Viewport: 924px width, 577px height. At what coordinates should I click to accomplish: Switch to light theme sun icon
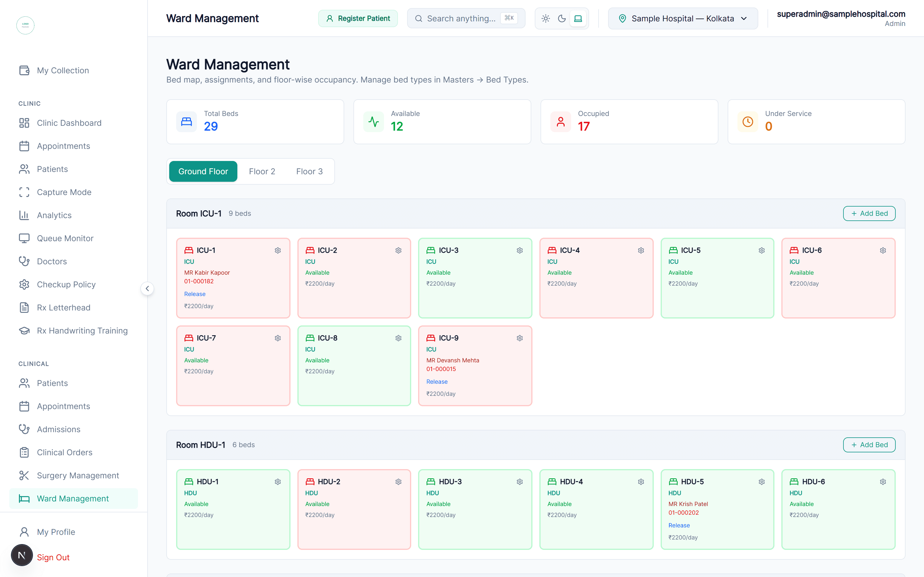point(546,18)
